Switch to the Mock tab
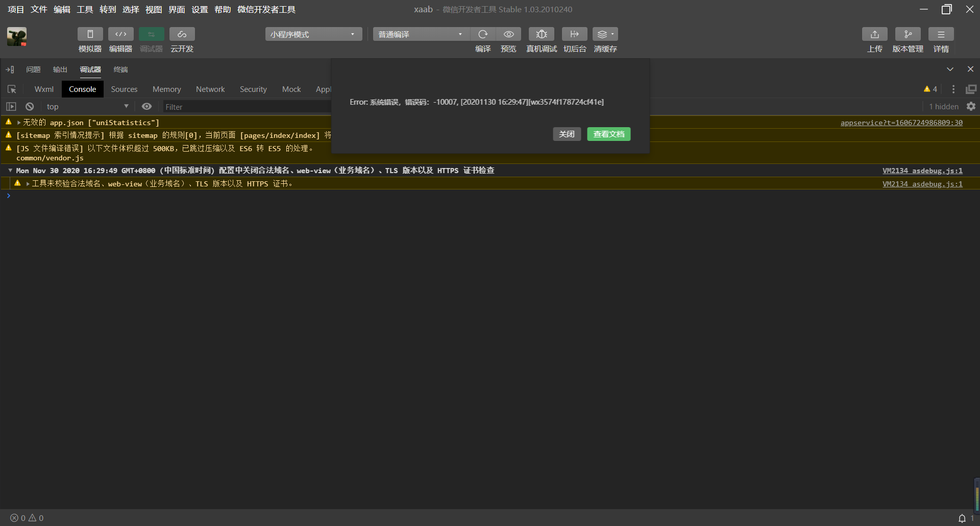 [x=291, y=89]
